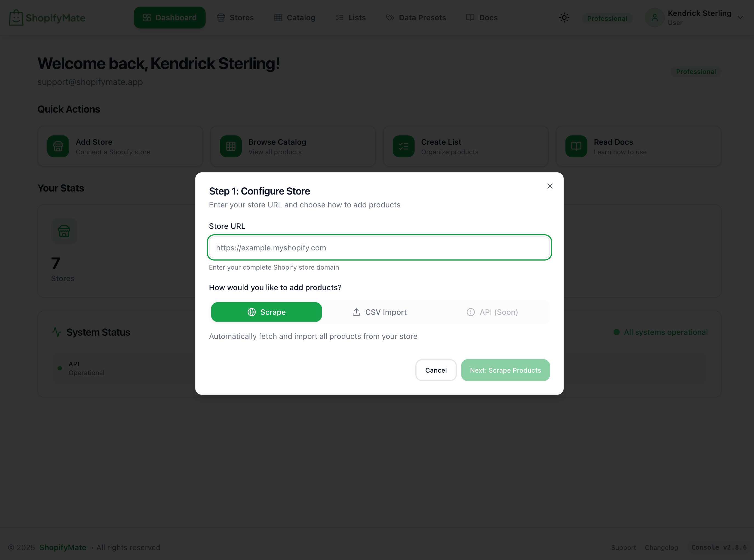The image size is (754, 560).
Task: Click the Store URL input field
Action: (379, 247)
